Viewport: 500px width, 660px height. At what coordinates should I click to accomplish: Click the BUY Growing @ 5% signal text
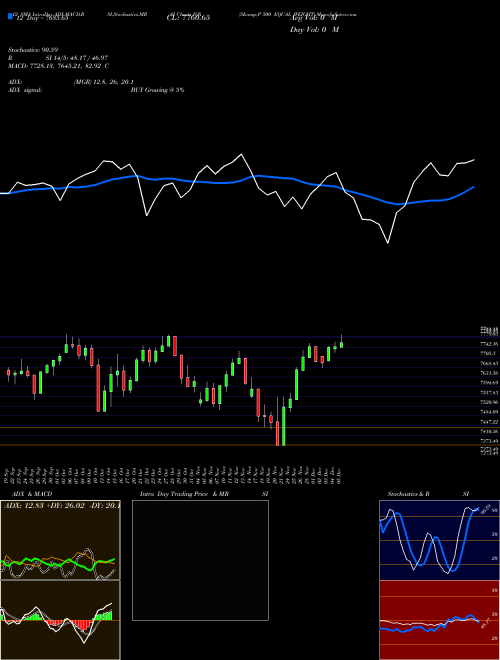pyautogui.click(x=157, y=90)
